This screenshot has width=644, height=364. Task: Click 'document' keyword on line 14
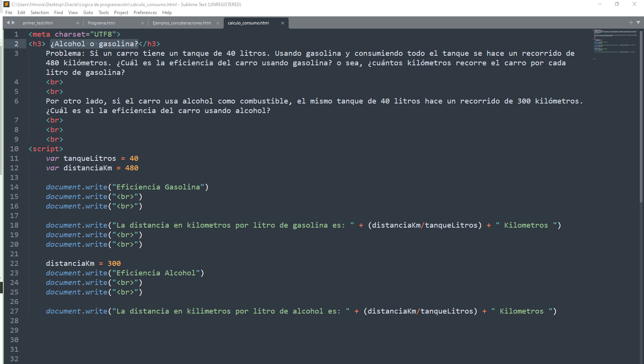63,187
